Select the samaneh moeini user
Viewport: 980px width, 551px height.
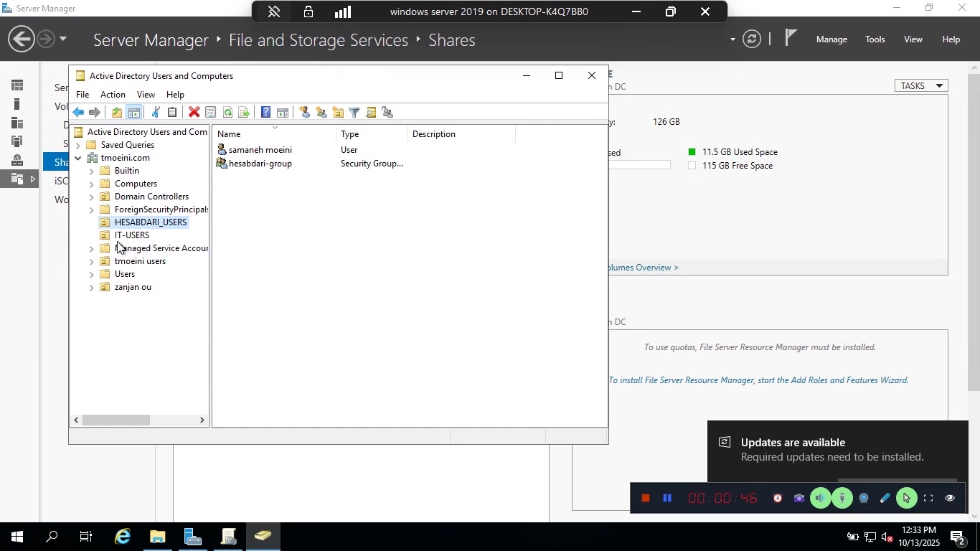tap(260, 150)
